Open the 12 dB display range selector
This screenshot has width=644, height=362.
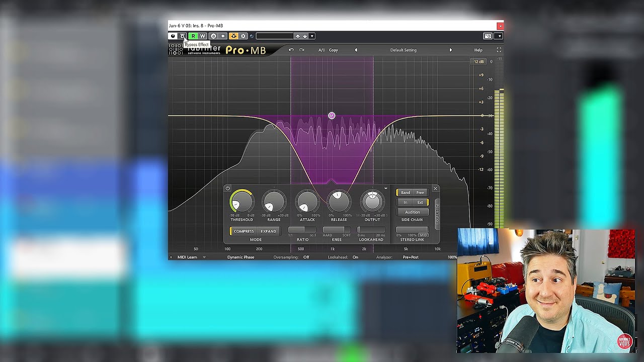click(478, 62)
